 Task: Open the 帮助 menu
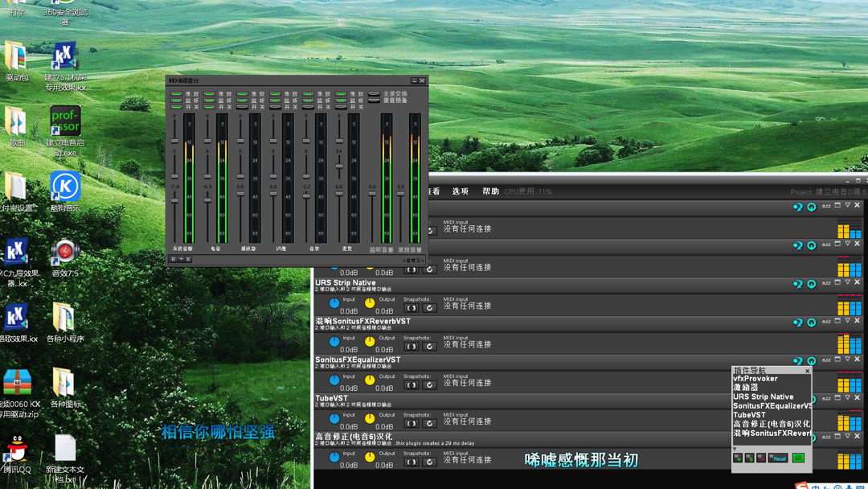pyautogui.click(x=491, y=191)
